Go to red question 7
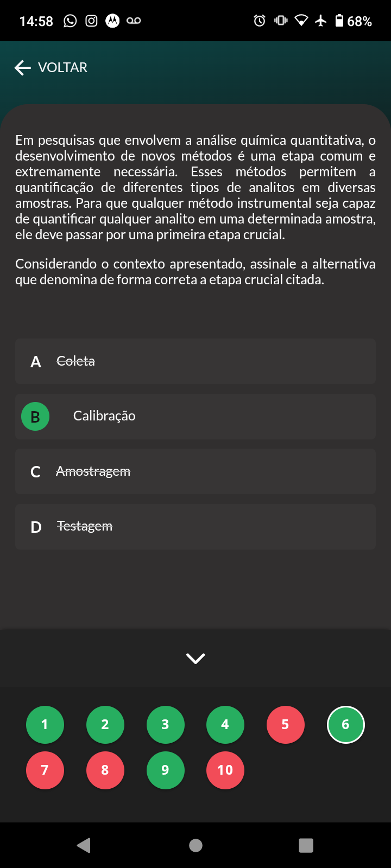Screen dimensions: 391x868 45,770
